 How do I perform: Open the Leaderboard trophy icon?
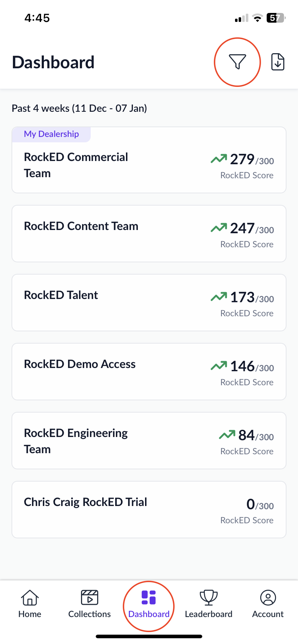pos(208,597)
